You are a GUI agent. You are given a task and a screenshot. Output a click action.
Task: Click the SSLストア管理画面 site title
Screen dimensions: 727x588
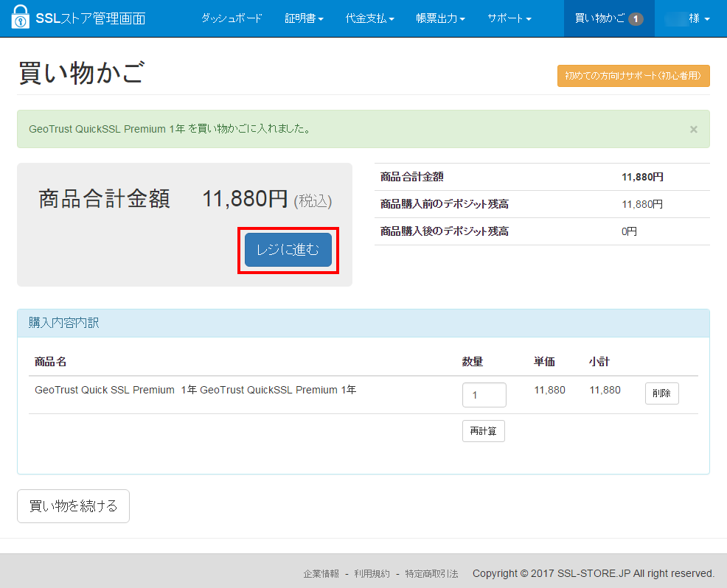click(x=91, y=18)
